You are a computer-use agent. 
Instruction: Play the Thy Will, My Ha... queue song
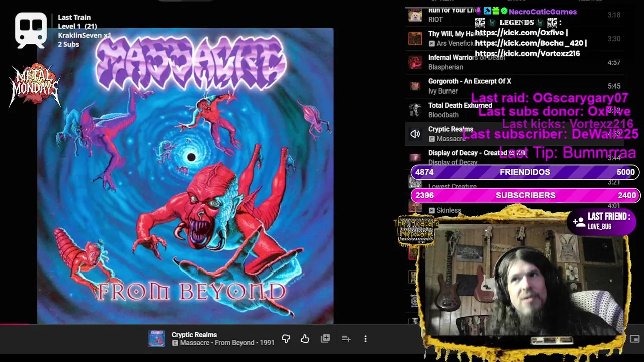coord(514,38)
